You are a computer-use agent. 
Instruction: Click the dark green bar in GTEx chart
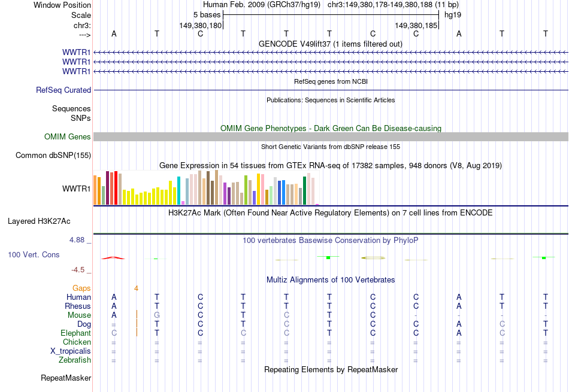[304, 191]
